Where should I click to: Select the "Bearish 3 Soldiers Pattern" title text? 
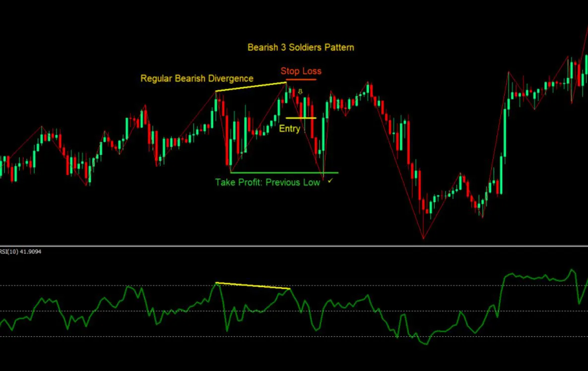(x=301, y=48)
